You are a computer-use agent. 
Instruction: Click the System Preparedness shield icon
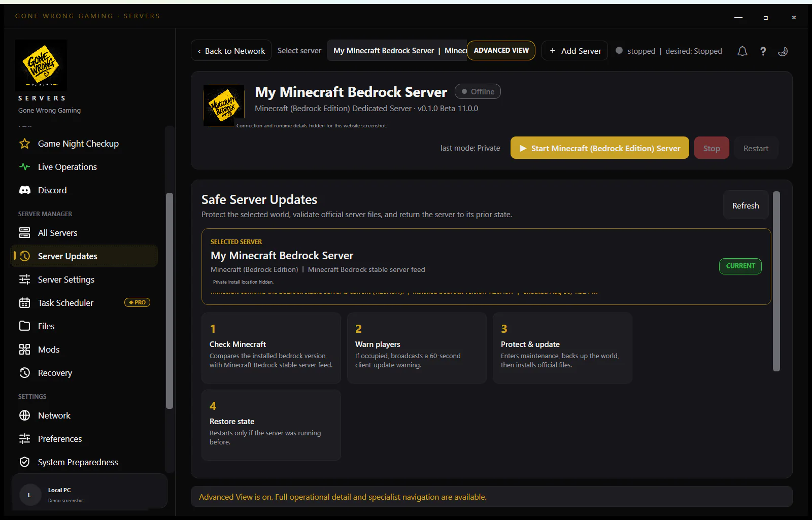[x=24, y=462]
